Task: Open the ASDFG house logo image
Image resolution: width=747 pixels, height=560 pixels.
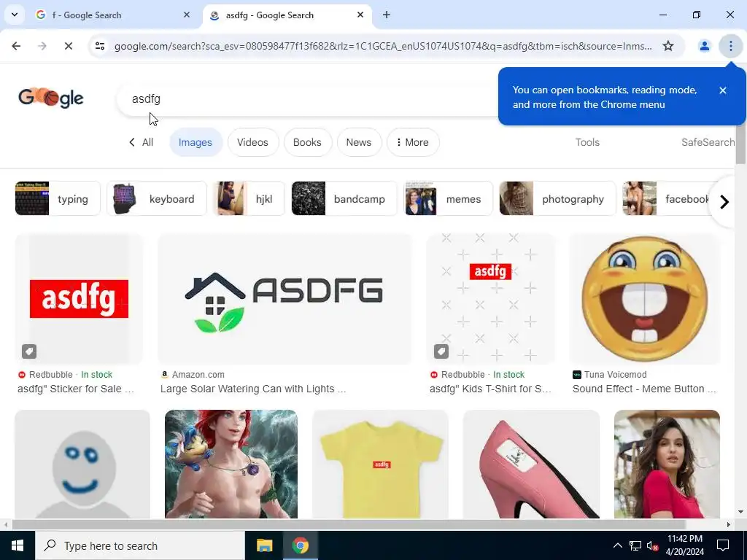Action: click(x=285, y=298)
